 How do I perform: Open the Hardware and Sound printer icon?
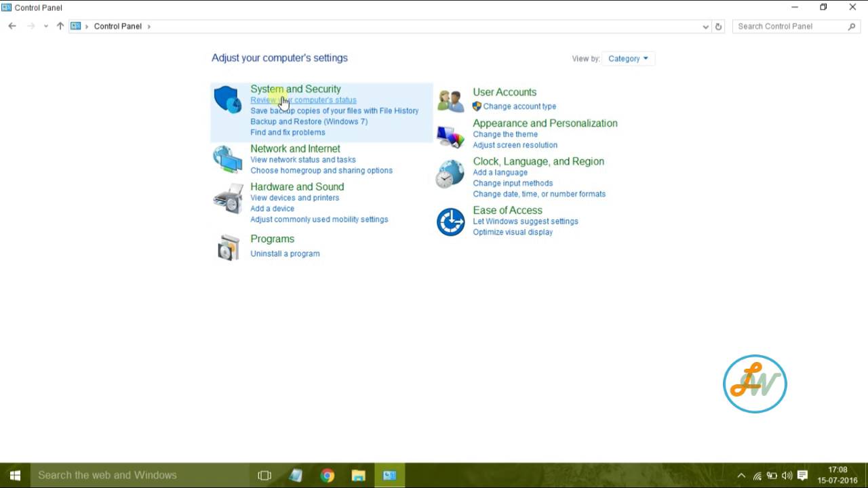(227, 198)
